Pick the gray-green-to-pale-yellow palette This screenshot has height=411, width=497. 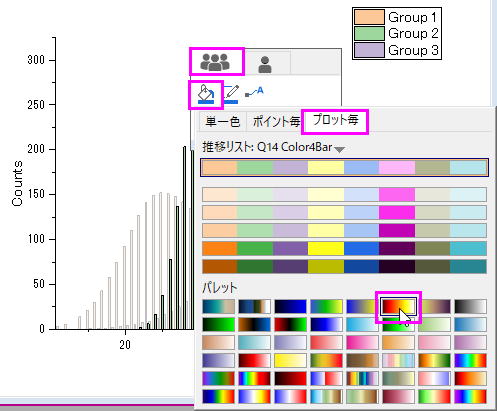tap(398, 378)
